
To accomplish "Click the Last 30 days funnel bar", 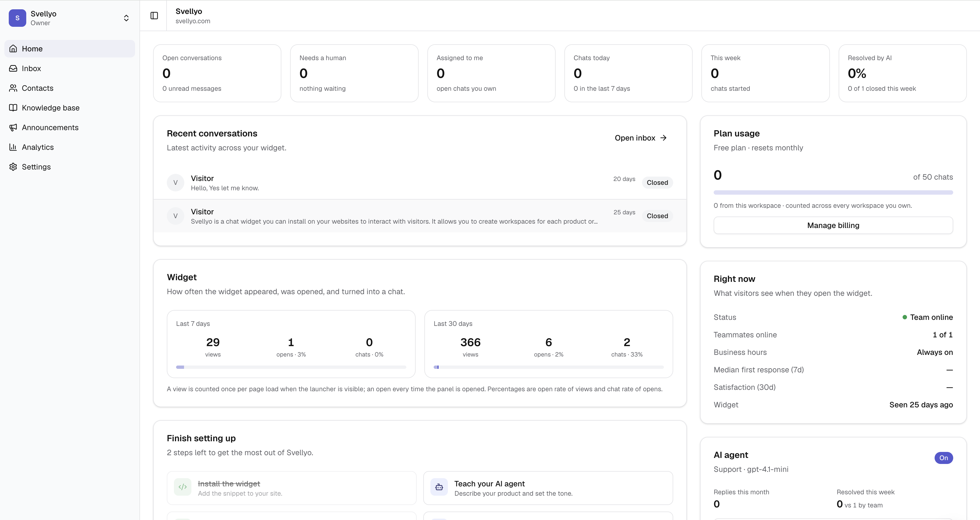I will click(x=549, y=367).
